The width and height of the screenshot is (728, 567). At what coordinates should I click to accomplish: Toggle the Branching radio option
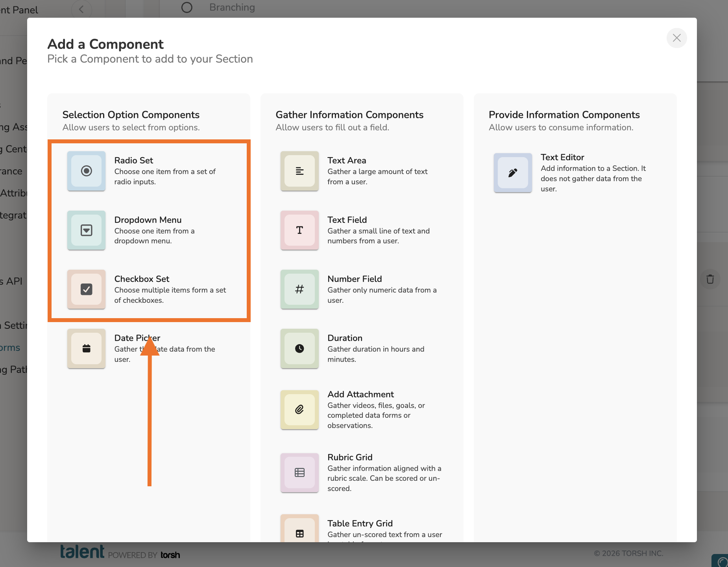pos(187,7)
